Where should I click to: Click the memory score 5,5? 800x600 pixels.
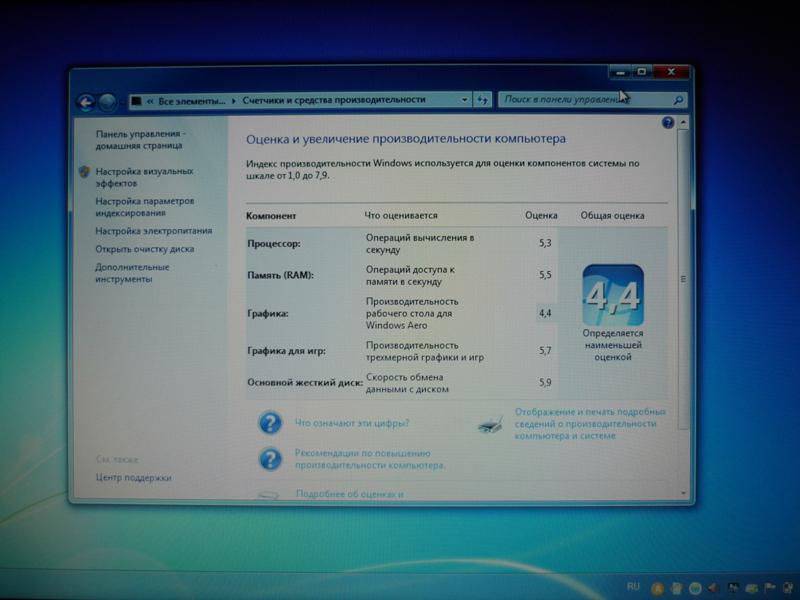545,275
